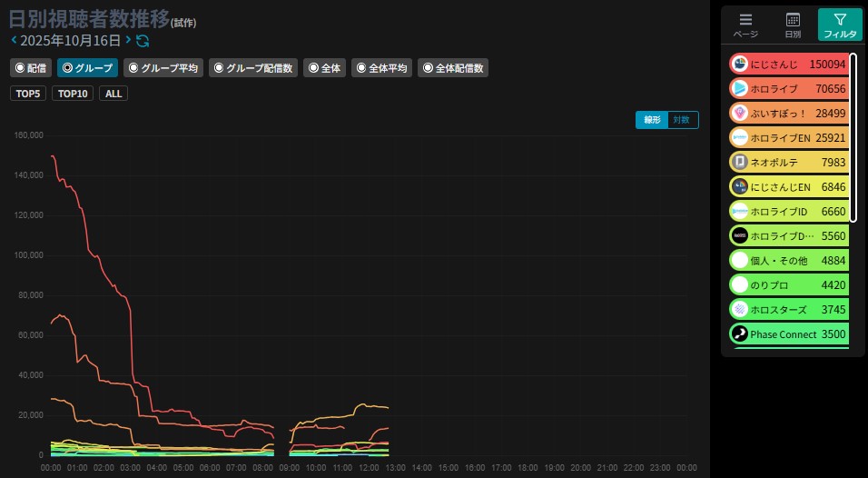
Task: Go to next day with right chevron
Action: pos(129,41)
